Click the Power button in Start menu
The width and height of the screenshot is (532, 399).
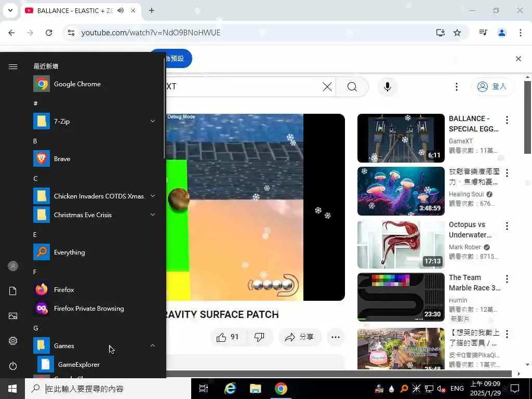(x=13, y=366)
